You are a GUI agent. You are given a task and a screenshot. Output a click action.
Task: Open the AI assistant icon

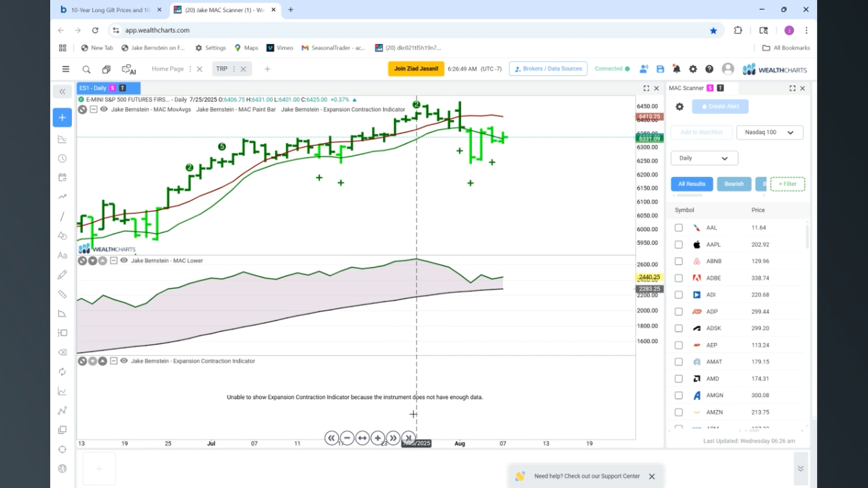(x=129, y=70)
